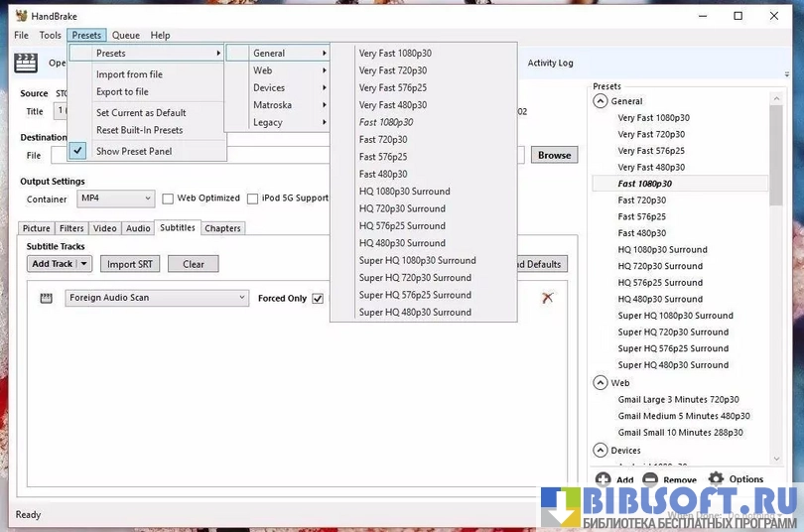This screenshot has width=804, height=532.
Task: Collapse the General presets group
Action: [601, 101]
